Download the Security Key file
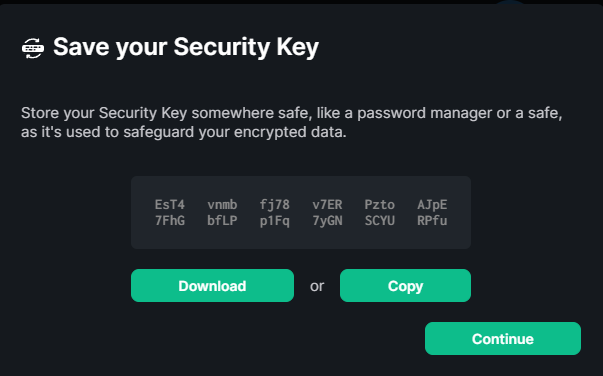This screenshot has width=603, height=376. point(212,286)
